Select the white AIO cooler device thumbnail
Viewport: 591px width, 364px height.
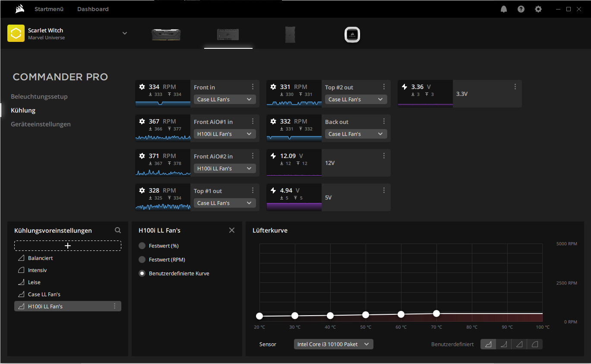pos(352,35)
